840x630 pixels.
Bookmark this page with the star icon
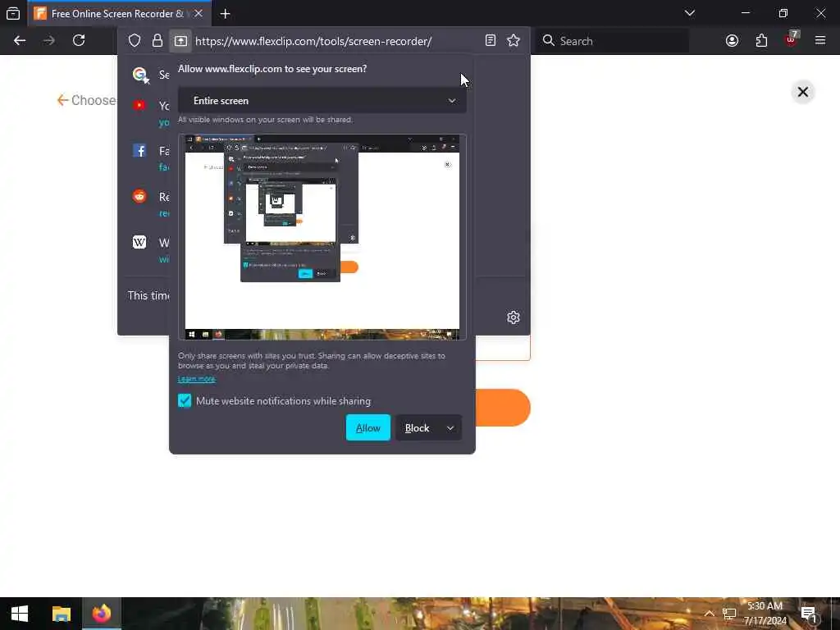[x=514, y=41]
